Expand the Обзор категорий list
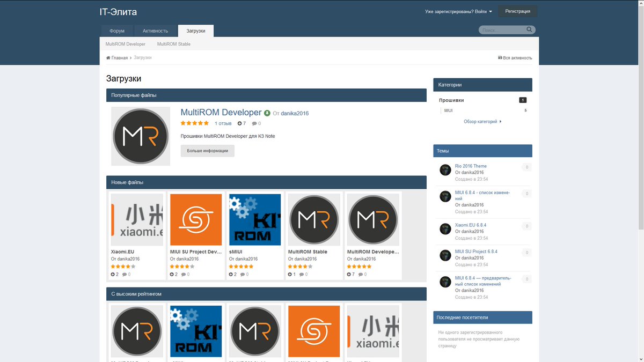Image resolution: width=644 pixels, height=362 pixels. point(482,121)
